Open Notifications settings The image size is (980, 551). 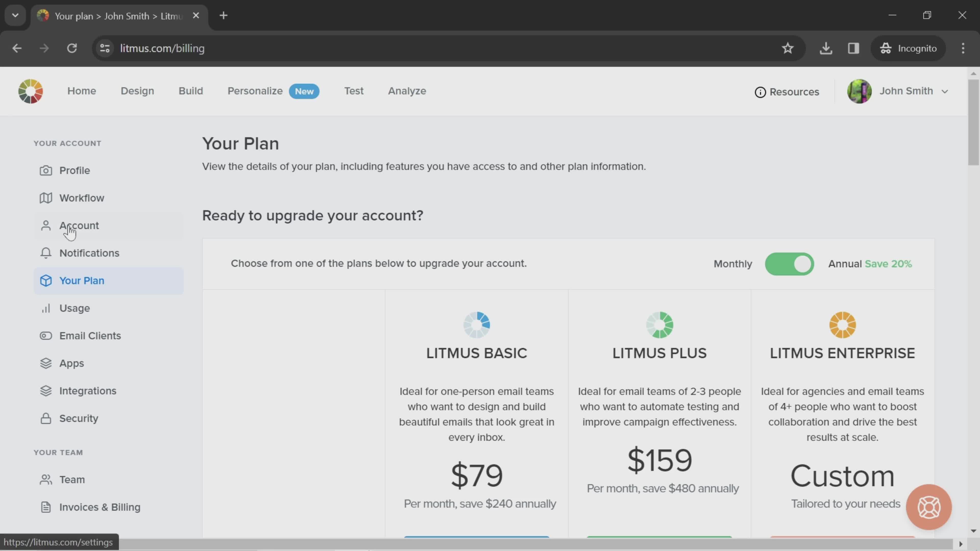[108, 253]
